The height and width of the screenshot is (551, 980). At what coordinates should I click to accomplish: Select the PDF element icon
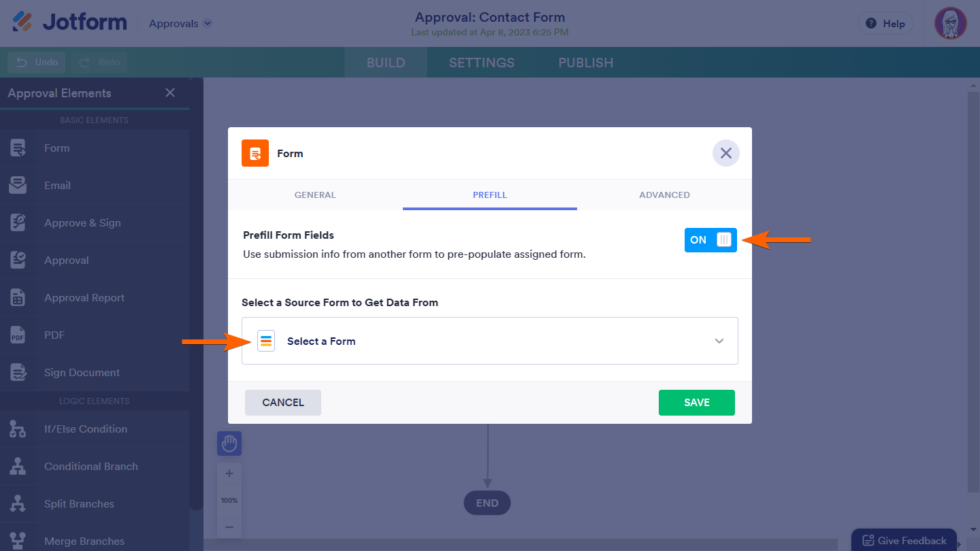[18, 335]
